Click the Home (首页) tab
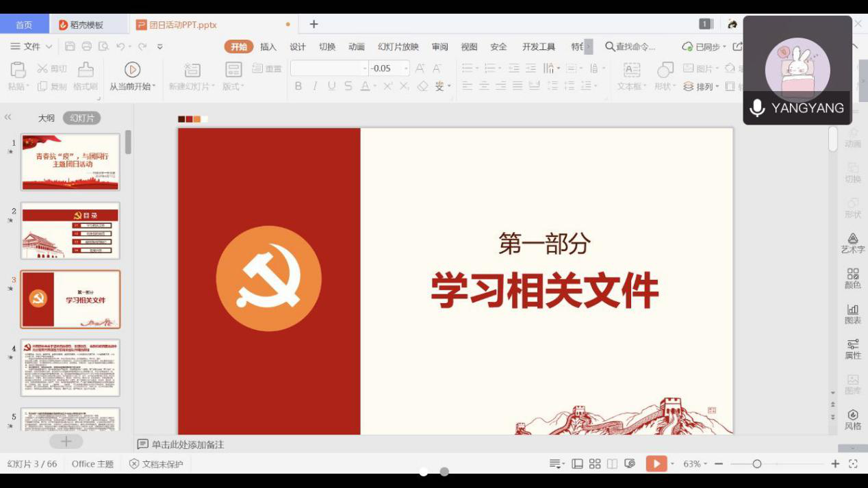Viewport: 868px width, 488px height. [x=24, y=25]
